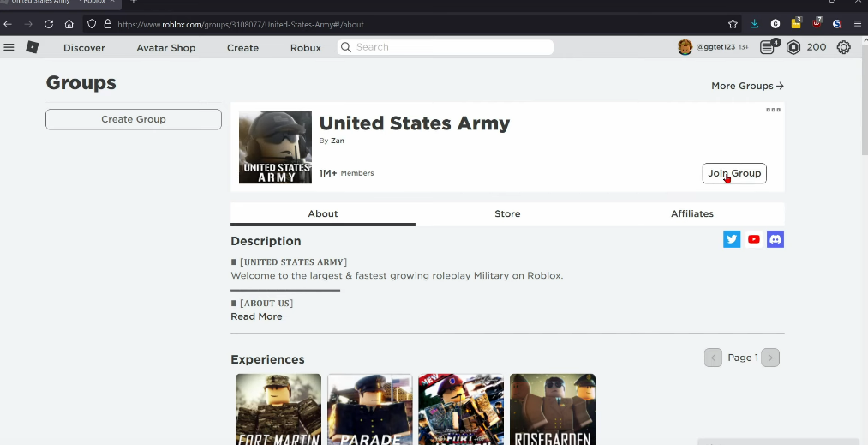868x445 pixels.
Task: Expand the description with Read More
Action: point(256,316)
